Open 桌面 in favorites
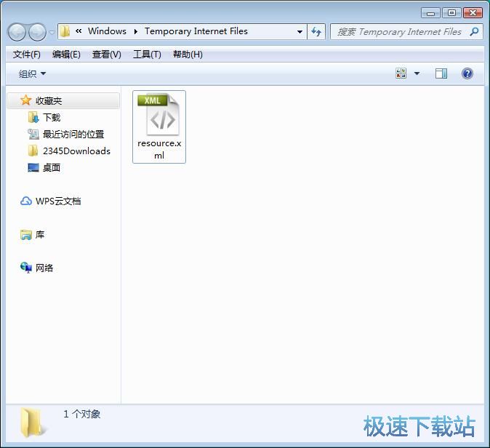Image resolution: width=490 pixels, height=448 pixels. [x=52, y=168]
